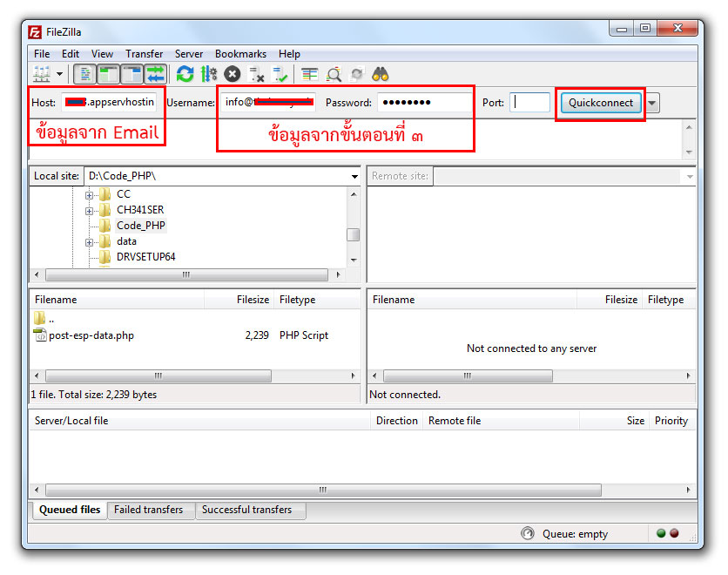Click the Server/Local file column header
Screen dimensions: 728x575
[199, 421]
